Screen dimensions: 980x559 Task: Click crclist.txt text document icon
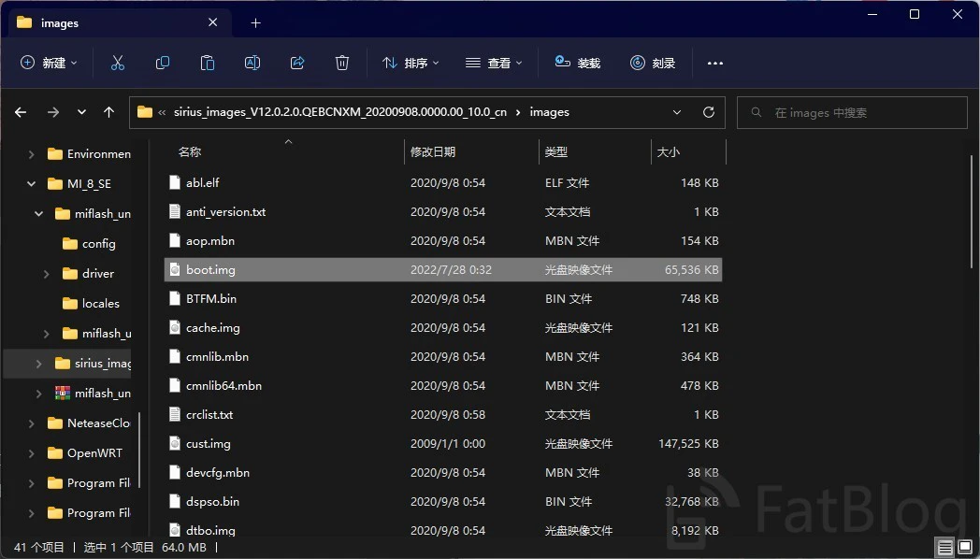point(175,415)
